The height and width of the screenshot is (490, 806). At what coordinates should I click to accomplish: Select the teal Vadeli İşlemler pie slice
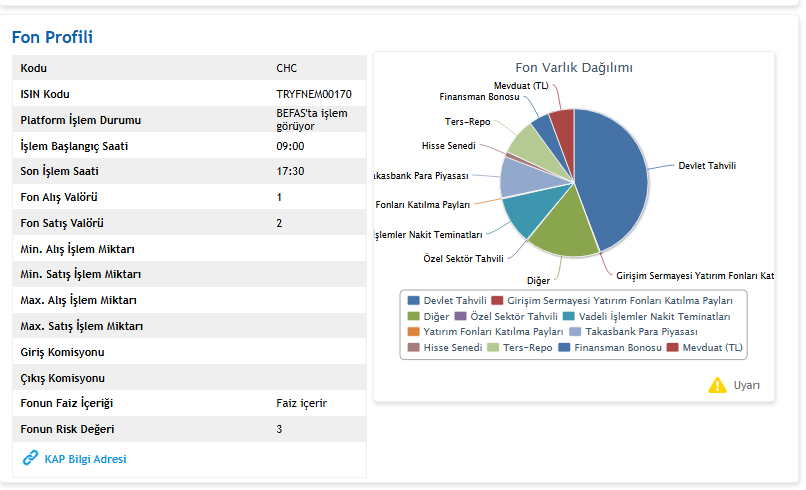pos(522,211)
